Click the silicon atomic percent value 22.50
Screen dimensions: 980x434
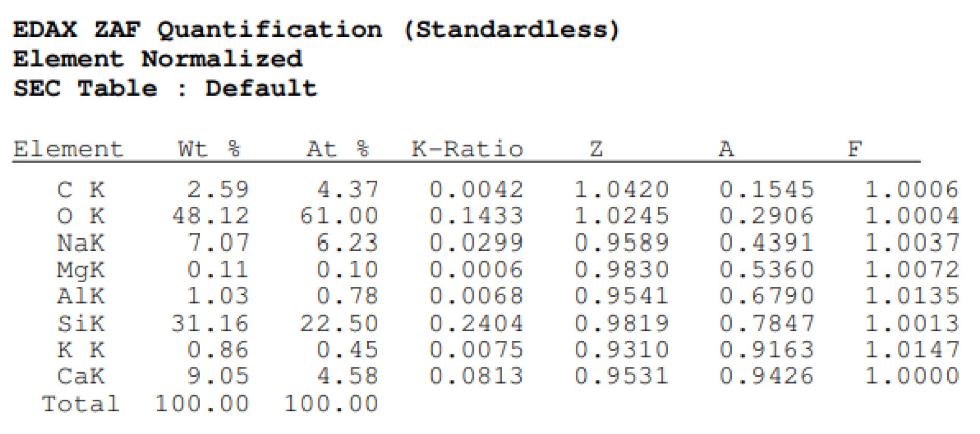pos(339,323)
